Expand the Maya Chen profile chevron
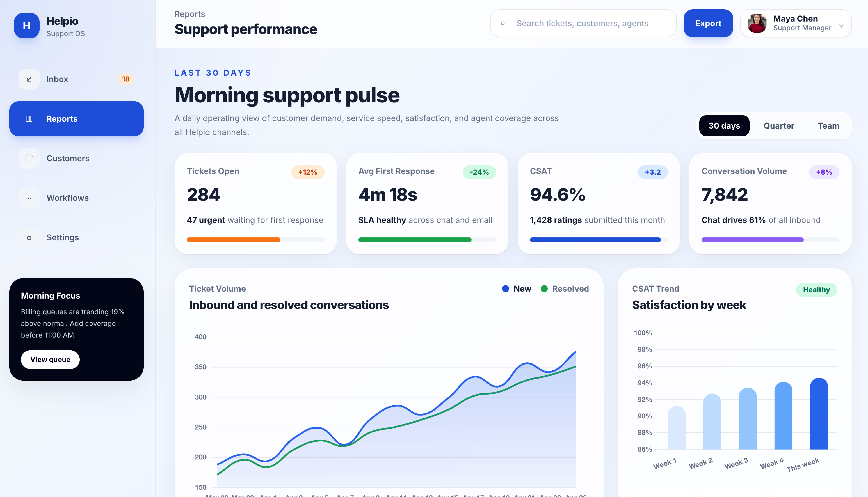 point(841,26)
